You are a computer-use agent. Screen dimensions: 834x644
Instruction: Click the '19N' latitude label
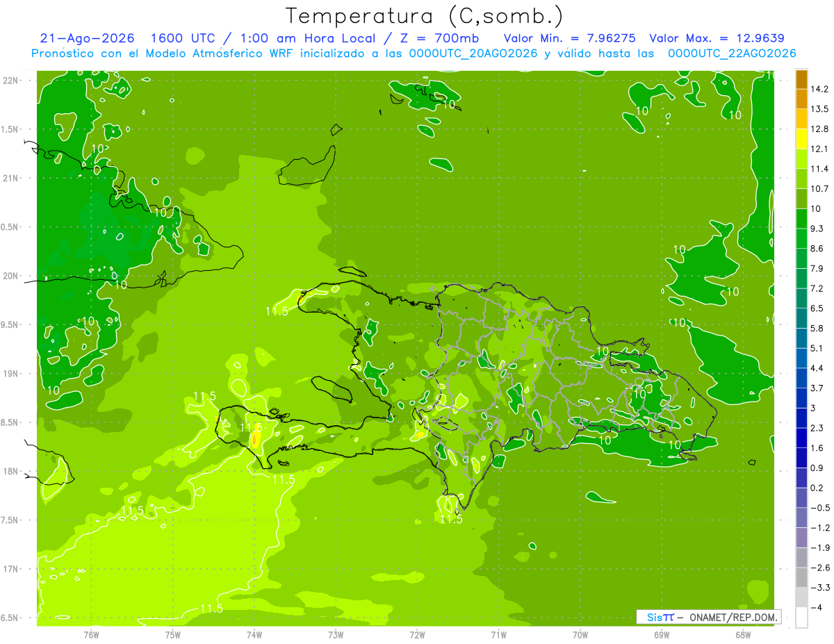[10, 374]
